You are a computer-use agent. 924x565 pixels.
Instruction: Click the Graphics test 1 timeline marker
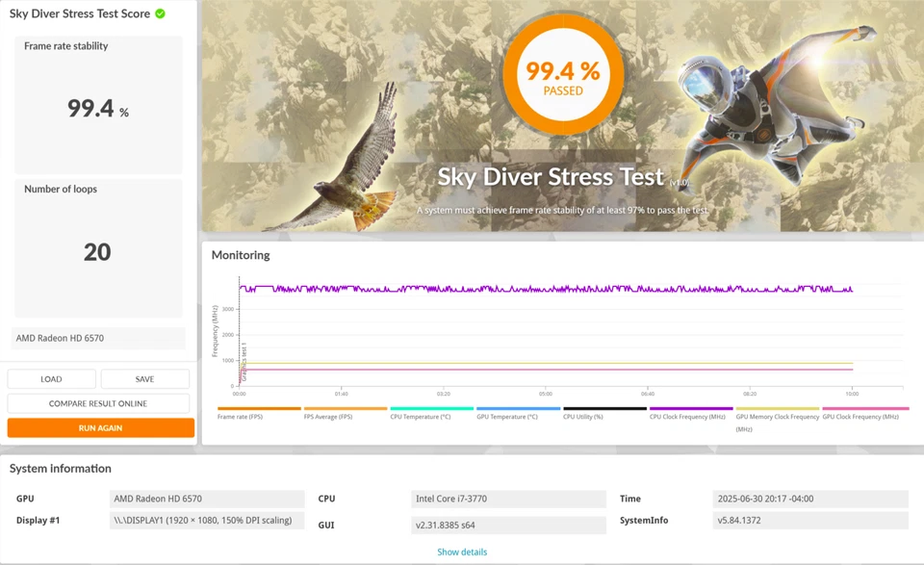click(x=244, y=361)
